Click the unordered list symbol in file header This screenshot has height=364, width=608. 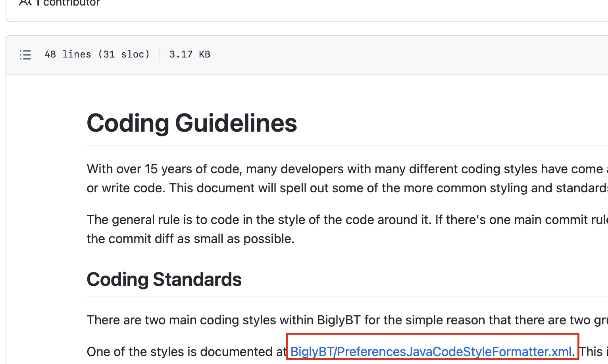tap(25, 54)
